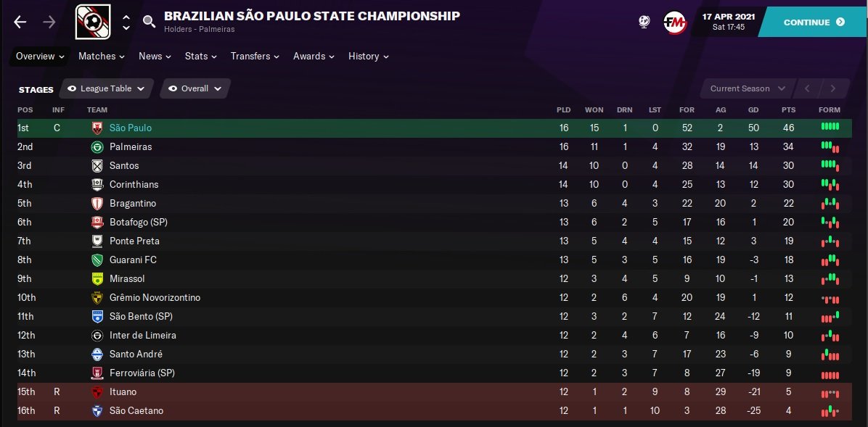Screen dimensions: 868x427
Task: Click the back navigation arrow
Action: [20, 22]
